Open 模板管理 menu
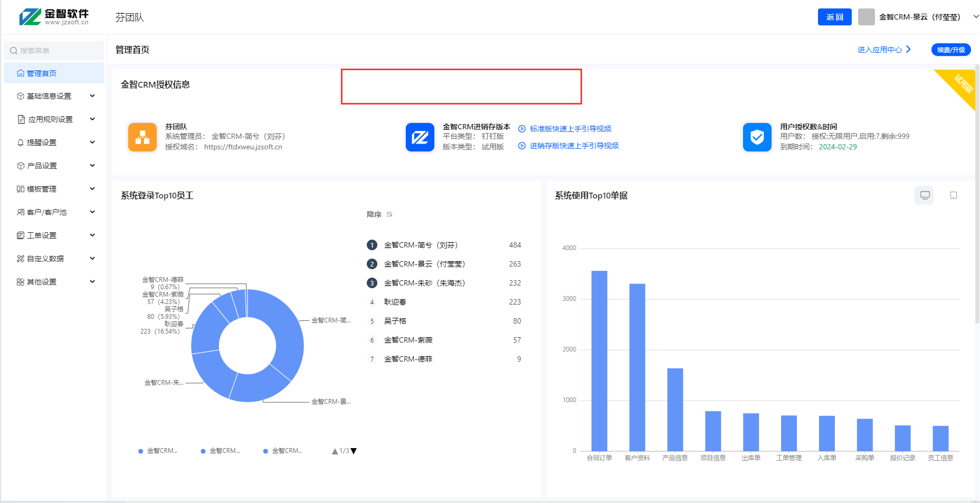 click(54, 189)
